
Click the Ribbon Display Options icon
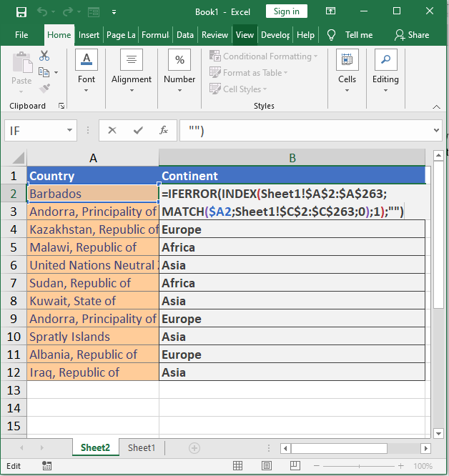[330, 11]
